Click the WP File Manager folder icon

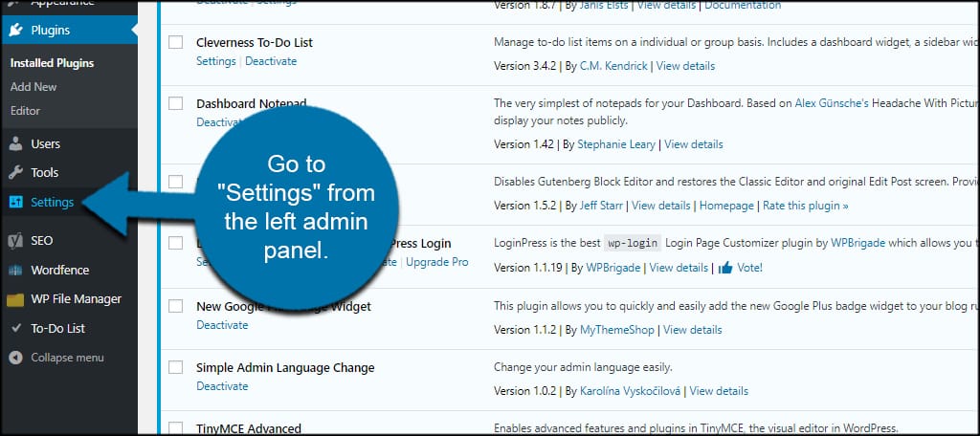pos(15,300)
